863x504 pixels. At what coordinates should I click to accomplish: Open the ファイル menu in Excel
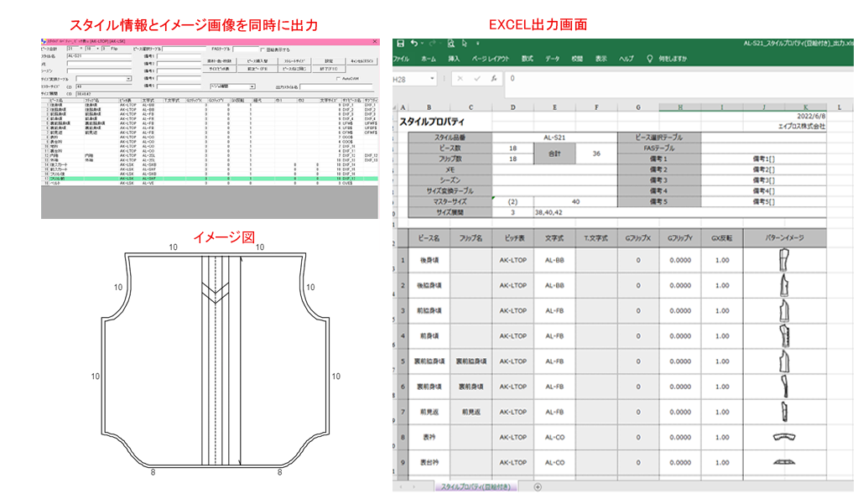401,59
